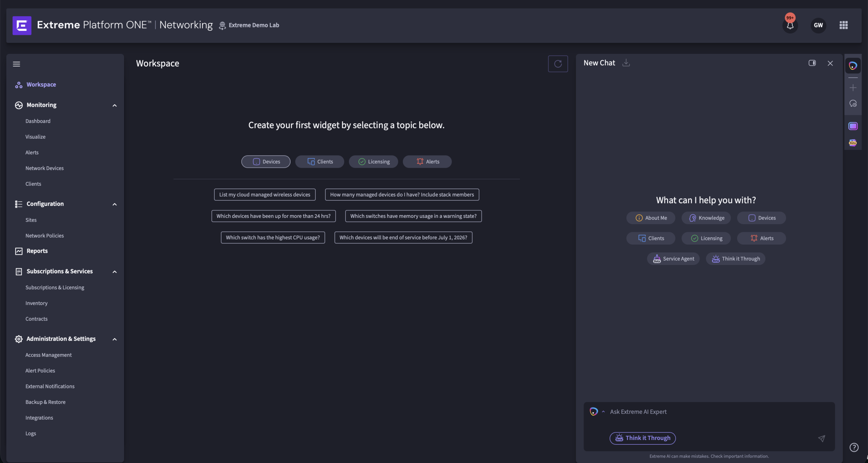This screenshot has height=463, width=868.
Task: Download the New Chat conversation
Action: tap(626, 63)
